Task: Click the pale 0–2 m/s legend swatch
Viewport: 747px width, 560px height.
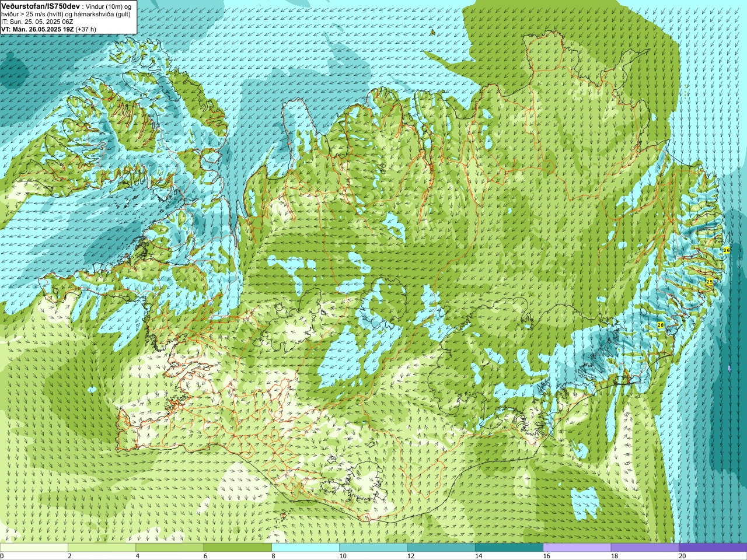Action: pos(34,548)
